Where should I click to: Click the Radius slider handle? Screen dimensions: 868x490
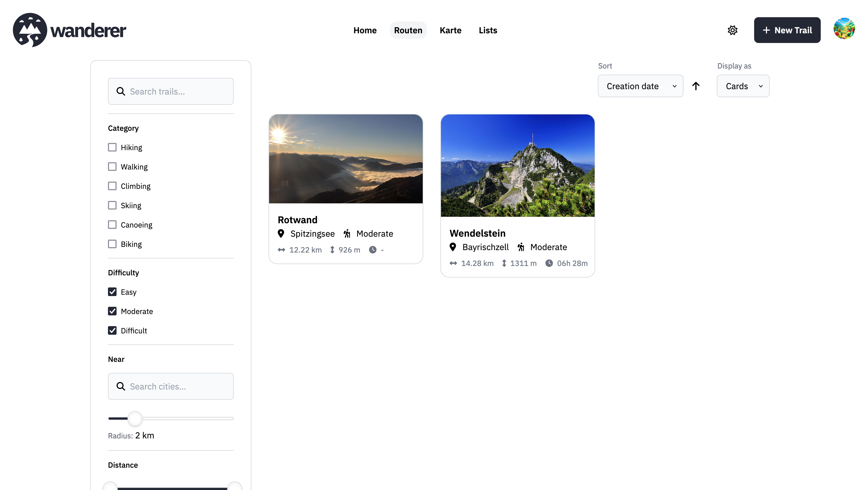point(135,419)
